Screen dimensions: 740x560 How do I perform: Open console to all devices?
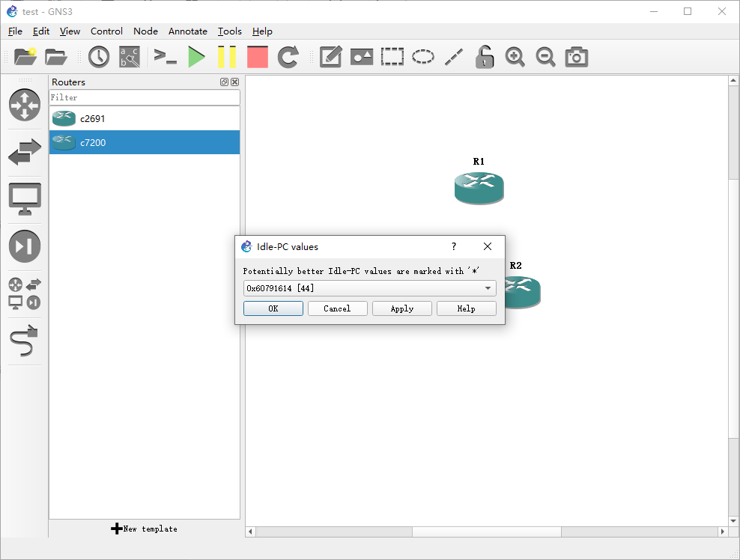(x=166, y=57)
